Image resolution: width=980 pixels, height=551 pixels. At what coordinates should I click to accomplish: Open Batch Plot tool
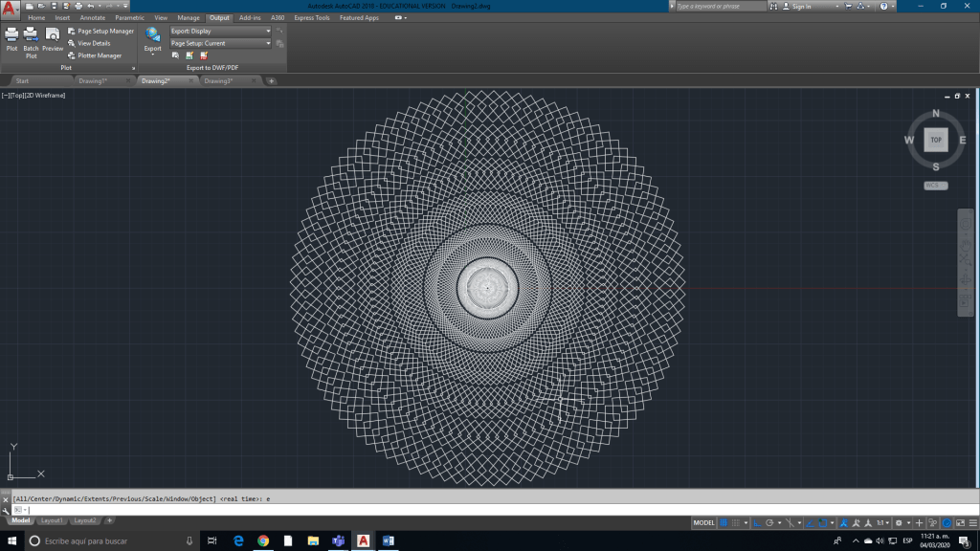31,36
